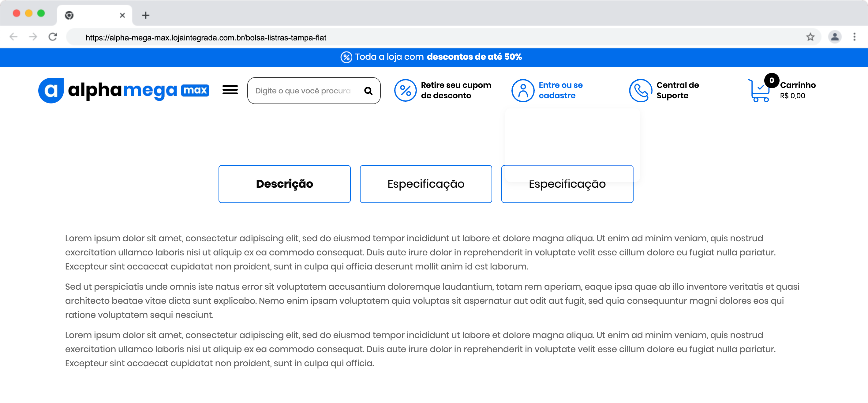Select the middle Especificação tab
Screen dimensions: 868x403
point(425,184)
